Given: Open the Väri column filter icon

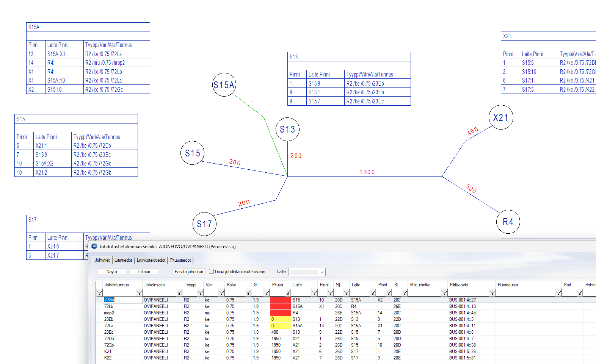Looking at the screenshot, I should tap(221, 293).
